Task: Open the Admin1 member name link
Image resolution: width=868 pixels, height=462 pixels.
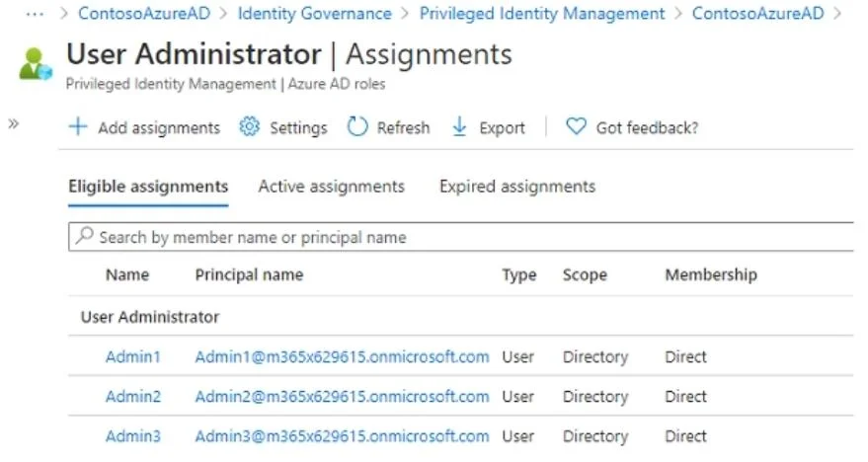Action: coord(133,357)
